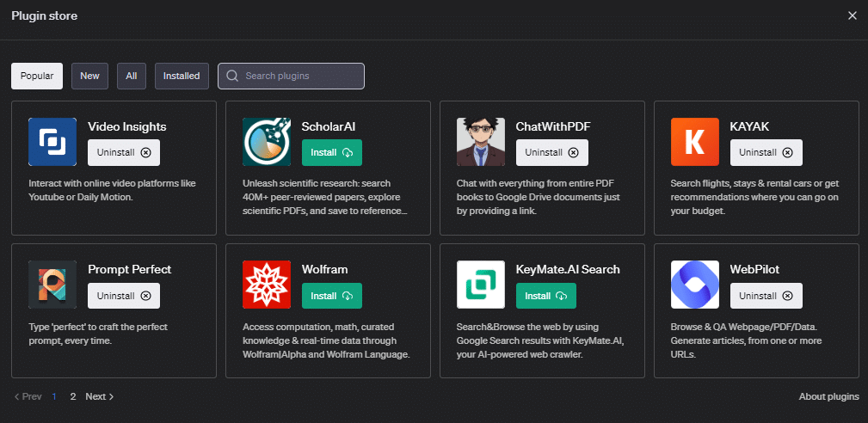Click the Prompt Perfect description text
The image size is (868, 423).
(x=98, y=334)
